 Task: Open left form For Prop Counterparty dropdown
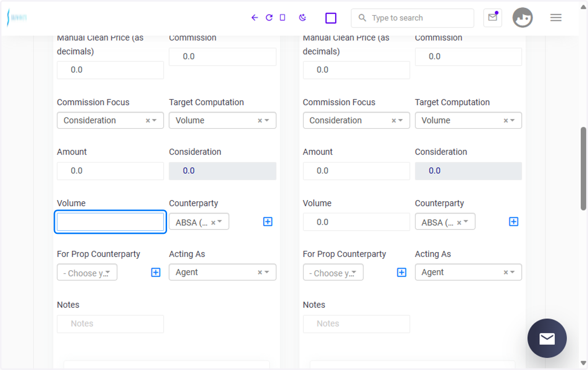87,273
